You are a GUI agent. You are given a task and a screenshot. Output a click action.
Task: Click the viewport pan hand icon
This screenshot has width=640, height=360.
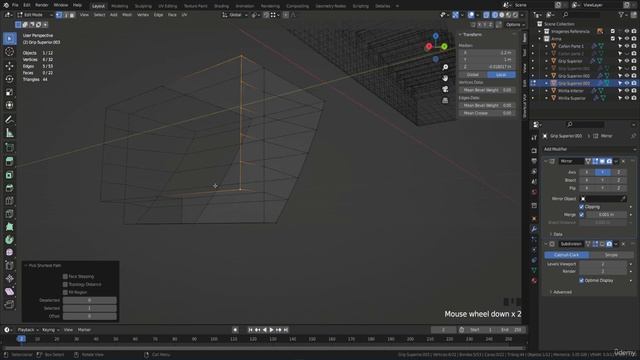445,78
